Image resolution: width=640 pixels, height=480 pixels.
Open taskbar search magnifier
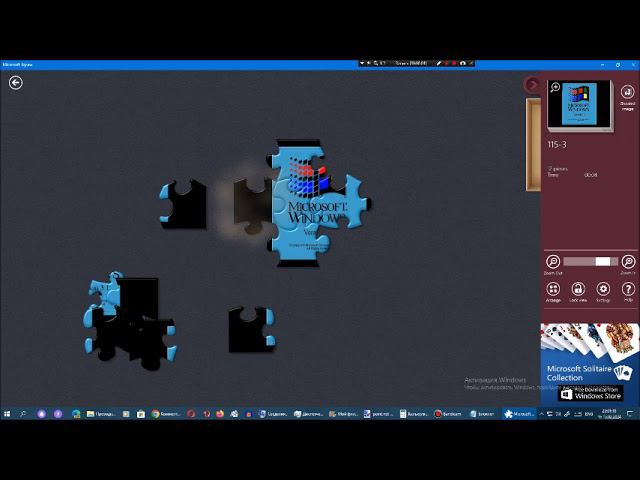(23, 414)
